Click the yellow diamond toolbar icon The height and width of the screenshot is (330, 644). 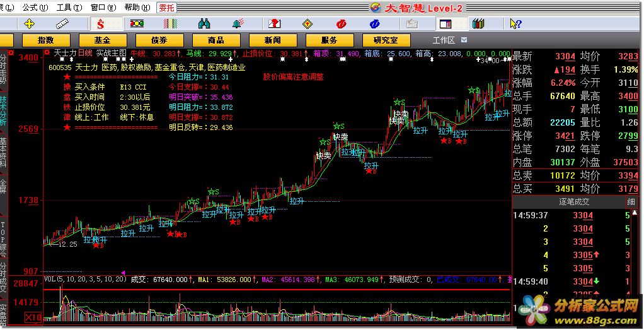[x=308, y=24]
